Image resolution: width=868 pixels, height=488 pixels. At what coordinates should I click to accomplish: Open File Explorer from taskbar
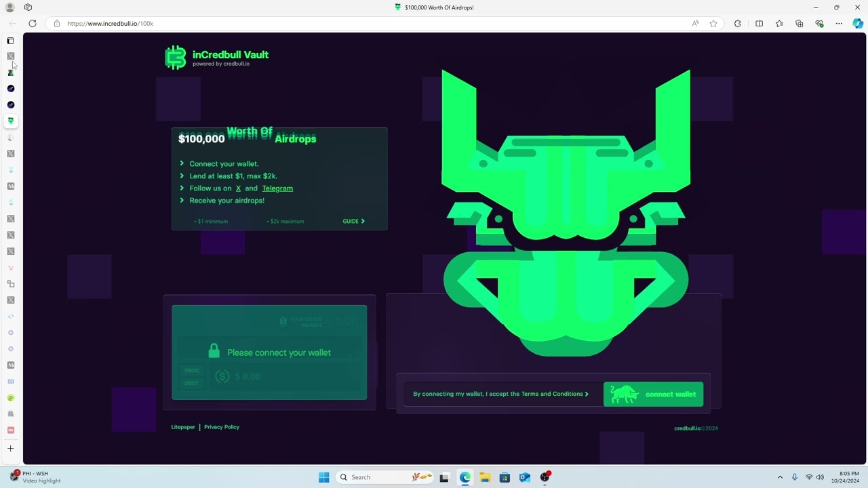coord(484,477)
